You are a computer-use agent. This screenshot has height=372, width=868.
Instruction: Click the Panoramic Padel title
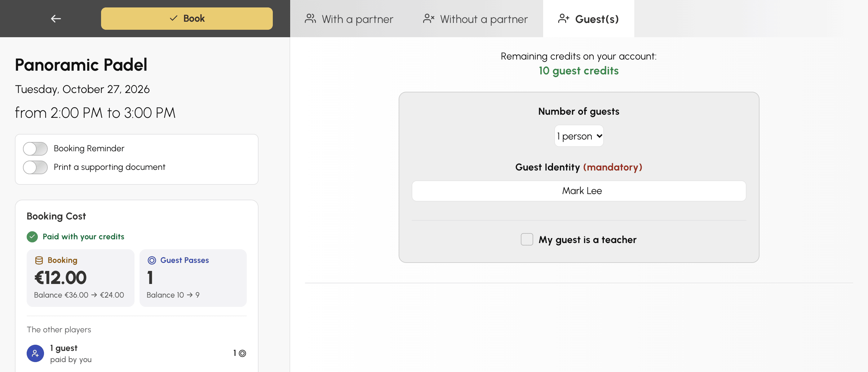pyautogui.click(x=81, y=65)
